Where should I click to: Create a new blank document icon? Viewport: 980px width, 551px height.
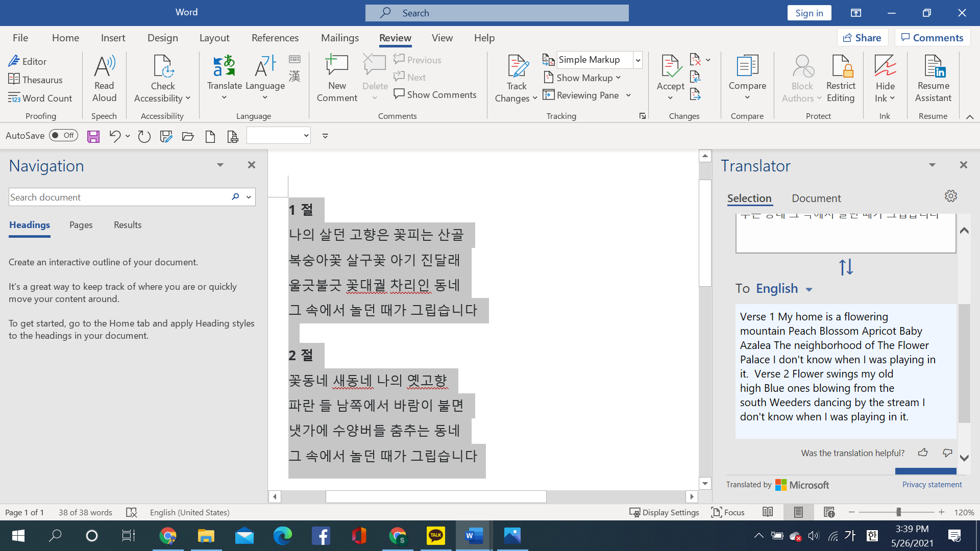[210, 136]
